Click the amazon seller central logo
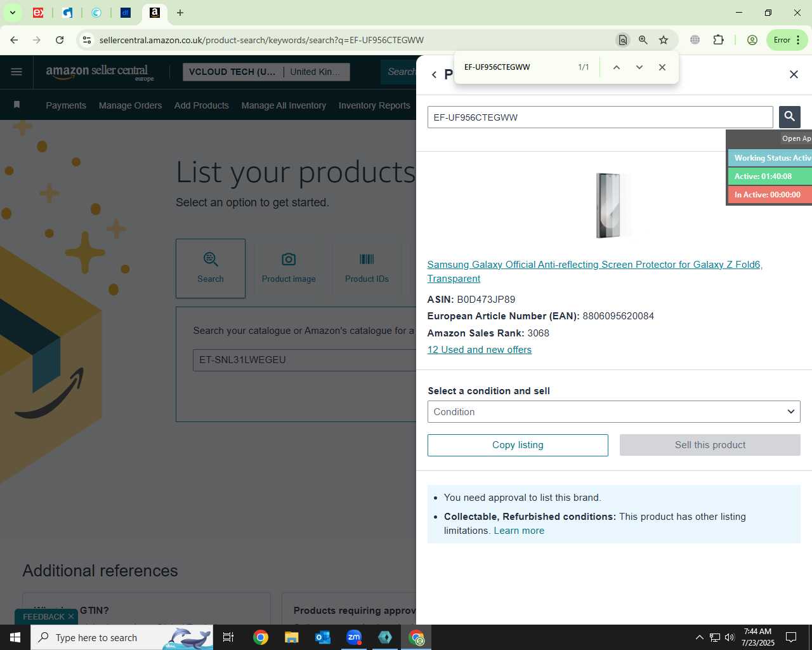 tap(100, 72)
